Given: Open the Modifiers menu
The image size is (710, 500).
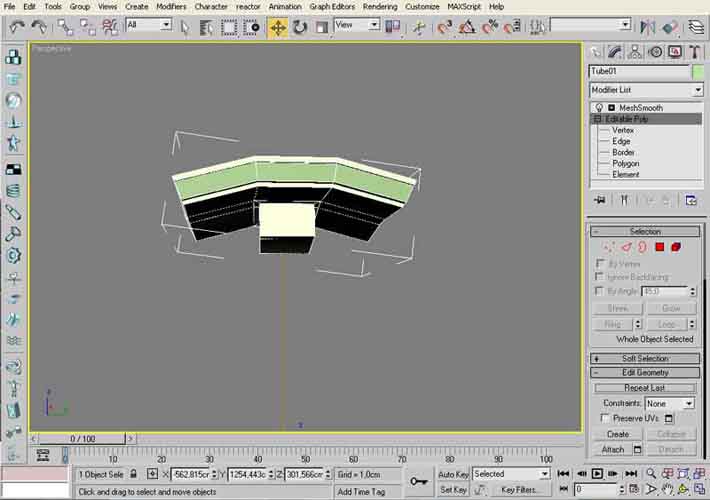Looking at the screenshot, I should 171,6.
